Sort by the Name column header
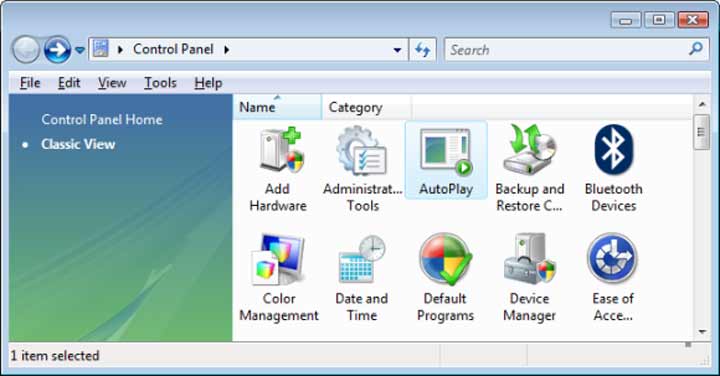Screen dimensions: 720x376 277,107
